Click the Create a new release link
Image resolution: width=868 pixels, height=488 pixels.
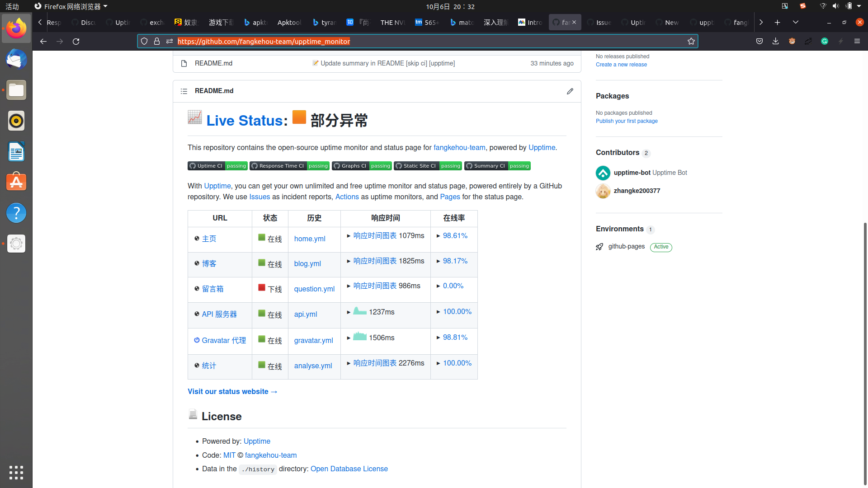click(x=621, y=64)
